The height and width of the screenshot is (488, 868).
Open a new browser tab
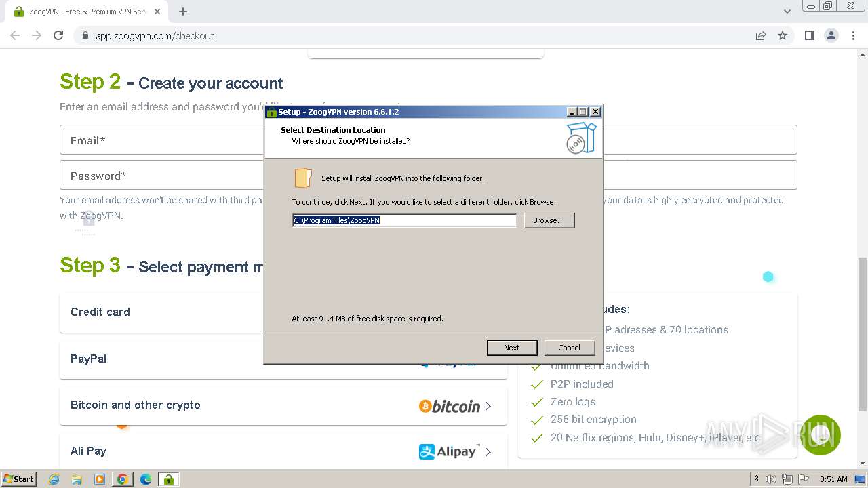pyautogui.click(x=183, y=11)
